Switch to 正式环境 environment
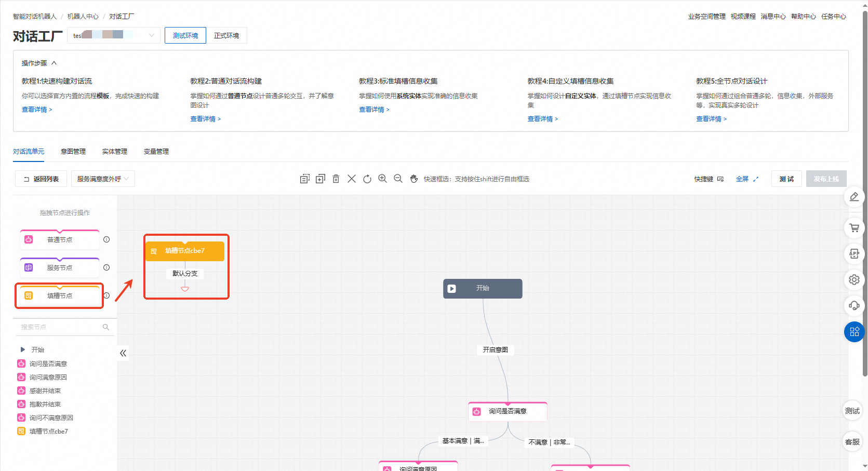The width and height of the screenshot is (868, 471). coord(226,35)
